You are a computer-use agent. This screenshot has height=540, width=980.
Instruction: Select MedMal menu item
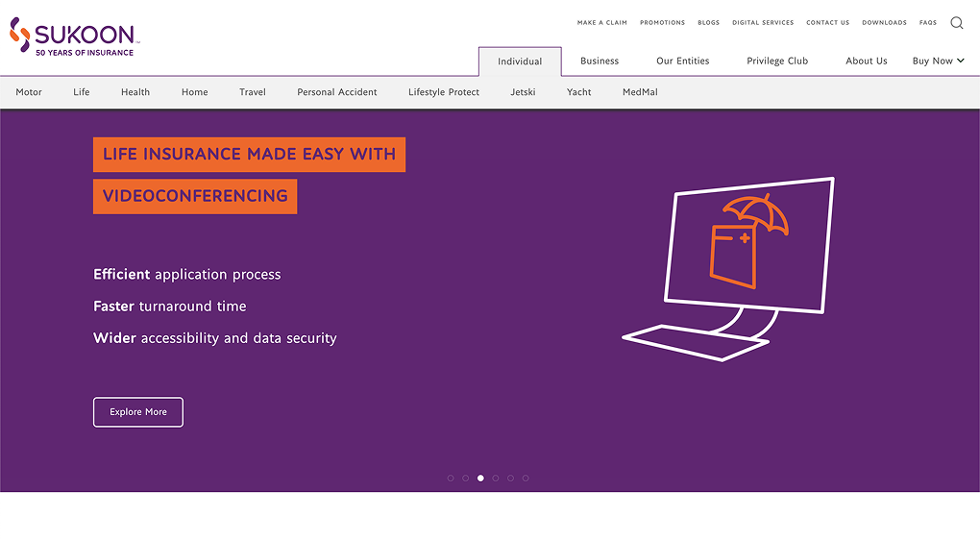pyautogui.click(x=640, y=92)
